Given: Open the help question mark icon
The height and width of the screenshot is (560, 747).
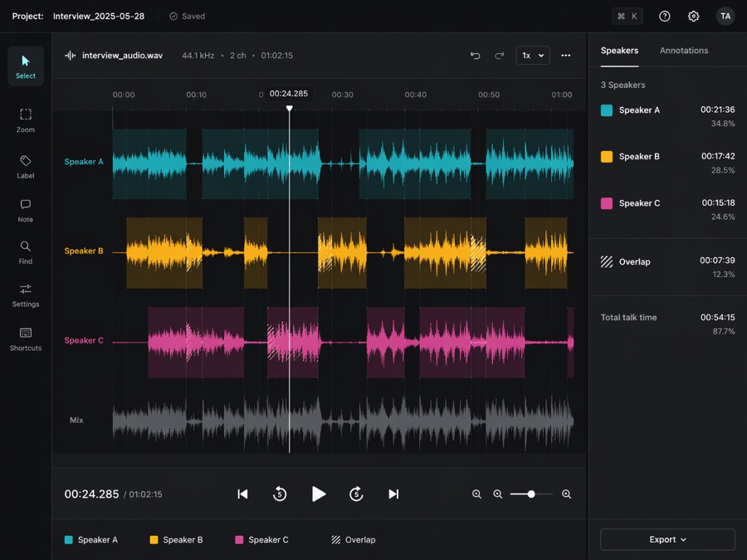Looking at the screenshot, I should point(664,17).
